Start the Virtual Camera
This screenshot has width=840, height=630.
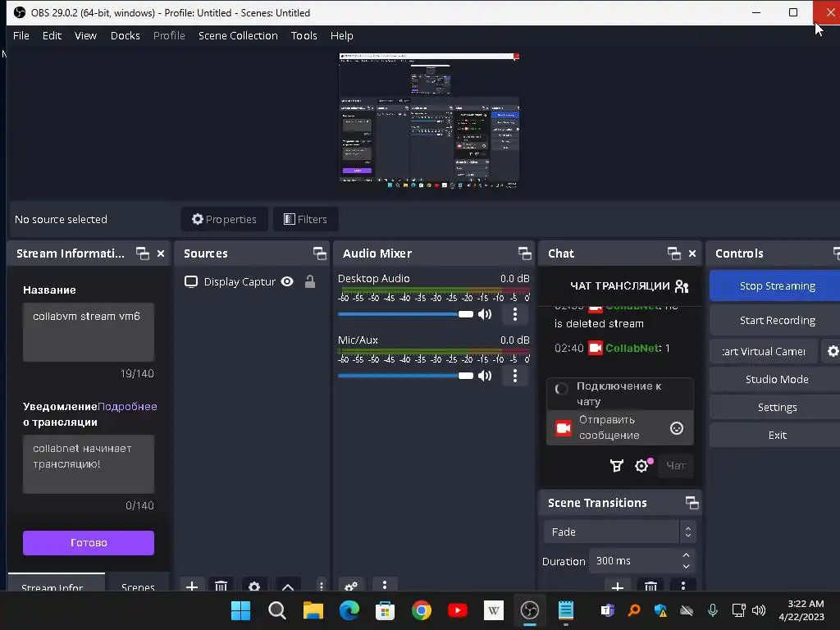click(x=764, y=351)
